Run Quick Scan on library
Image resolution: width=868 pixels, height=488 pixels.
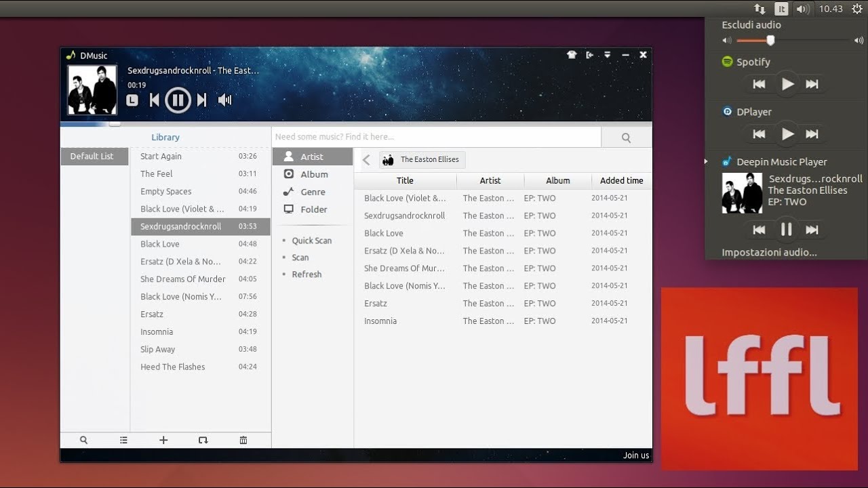[311, 241]
